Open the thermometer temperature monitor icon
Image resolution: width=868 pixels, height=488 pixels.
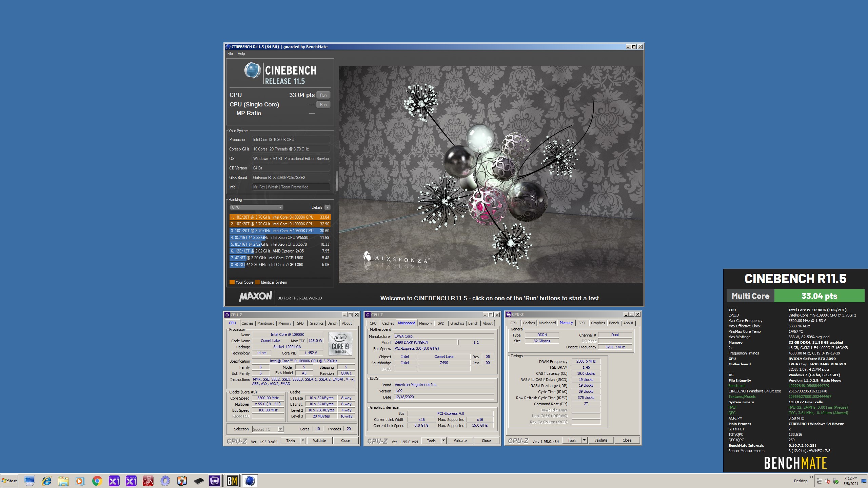(182, 481)
